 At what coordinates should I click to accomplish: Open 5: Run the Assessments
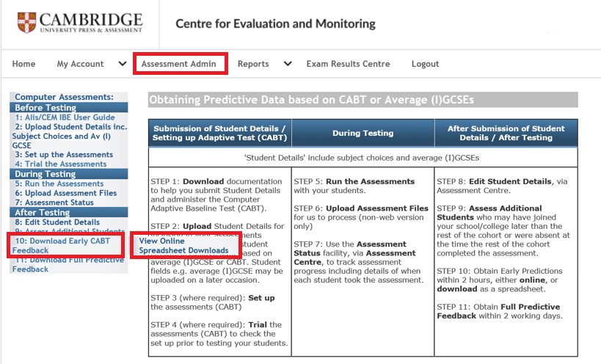tap(59, 183)
